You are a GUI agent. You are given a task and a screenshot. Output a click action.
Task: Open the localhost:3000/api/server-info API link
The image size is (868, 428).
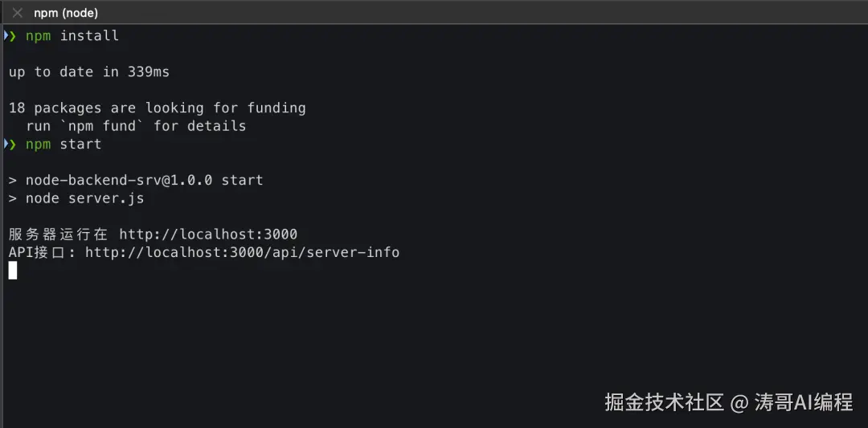242,252
